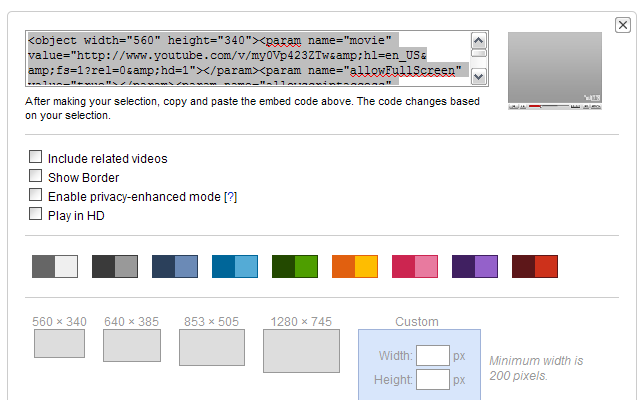642x400 pixels.
Task: Click the video player preview thumbnail
Action: [x=555, y=69]
